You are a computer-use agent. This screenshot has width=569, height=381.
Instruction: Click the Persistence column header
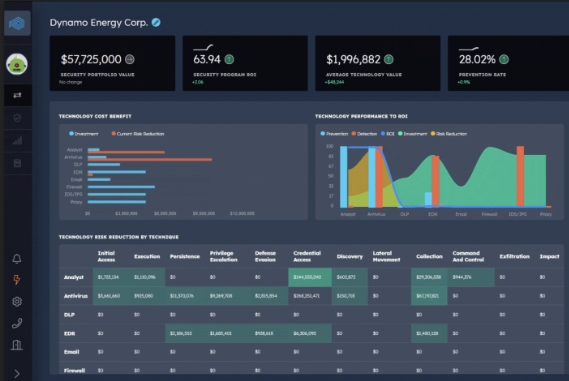[185, 257]
